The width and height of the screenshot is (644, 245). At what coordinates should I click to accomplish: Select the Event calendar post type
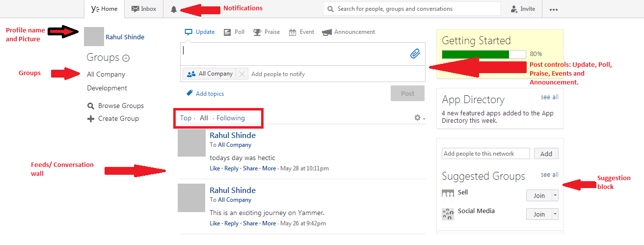point(301,32)
